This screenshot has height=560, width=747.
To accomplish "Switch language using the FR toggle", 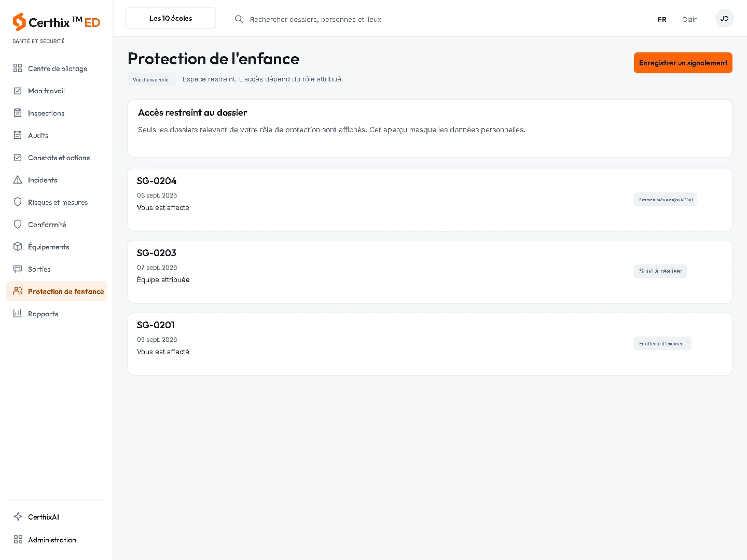I will pos(662,19).
